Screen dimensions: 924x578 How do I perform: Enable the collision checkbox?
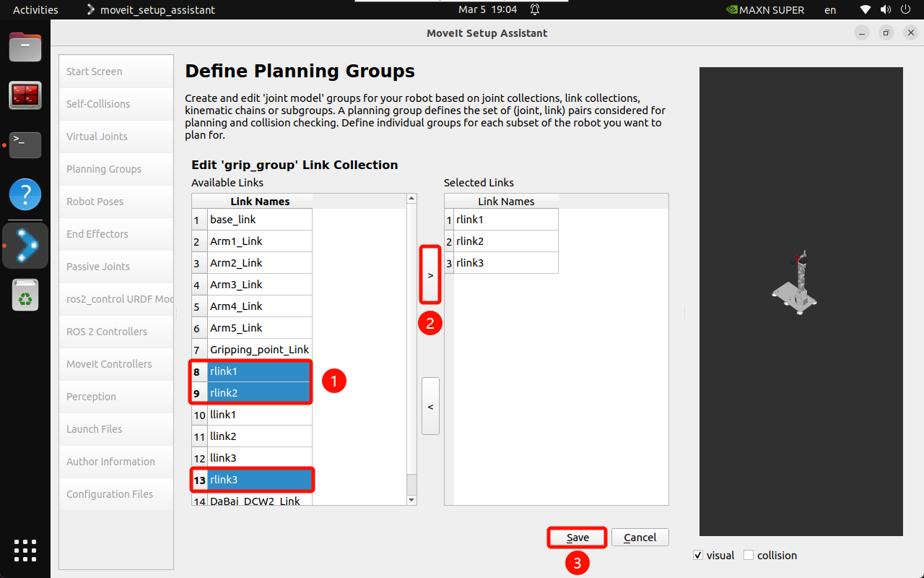pyautogui.click(x=749, y=556)
